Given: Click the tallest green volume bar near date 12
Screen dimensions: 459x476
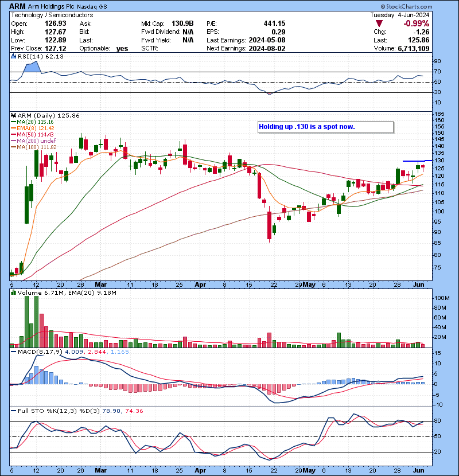Looking at the screenshot, I should click(37, 322).
